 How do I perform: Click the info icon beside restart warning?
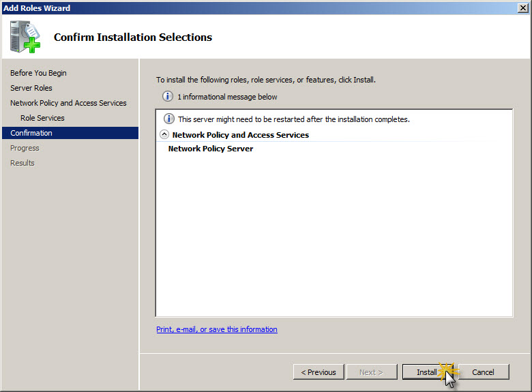[169, 119]
